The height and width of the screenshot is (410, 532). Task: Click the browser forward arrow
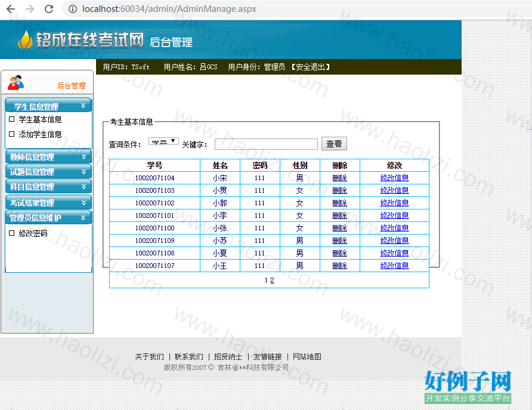pyautogui.click(x=30, y=9)
